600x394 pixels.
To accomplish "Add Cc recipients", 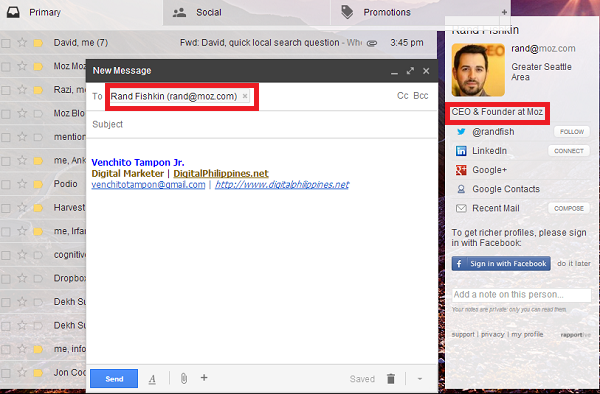I will (x=403, y=96).
